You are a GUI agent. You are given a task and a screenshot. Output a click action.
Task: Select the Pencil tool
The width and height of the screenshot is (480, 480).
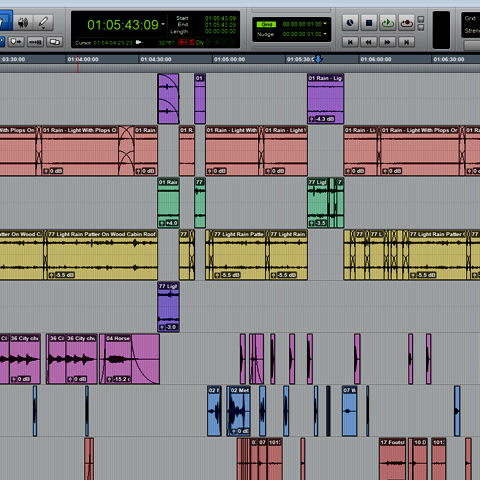click(43, 23)
